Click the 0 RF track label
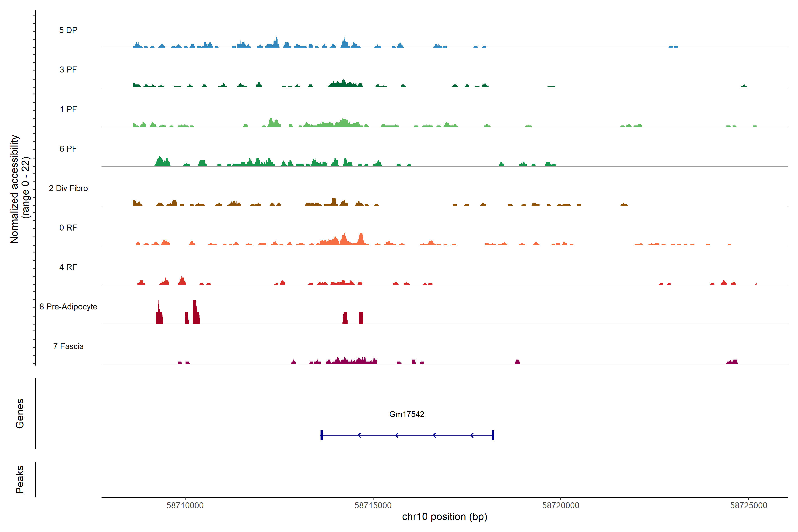798x532 pixels. point(68,228)
